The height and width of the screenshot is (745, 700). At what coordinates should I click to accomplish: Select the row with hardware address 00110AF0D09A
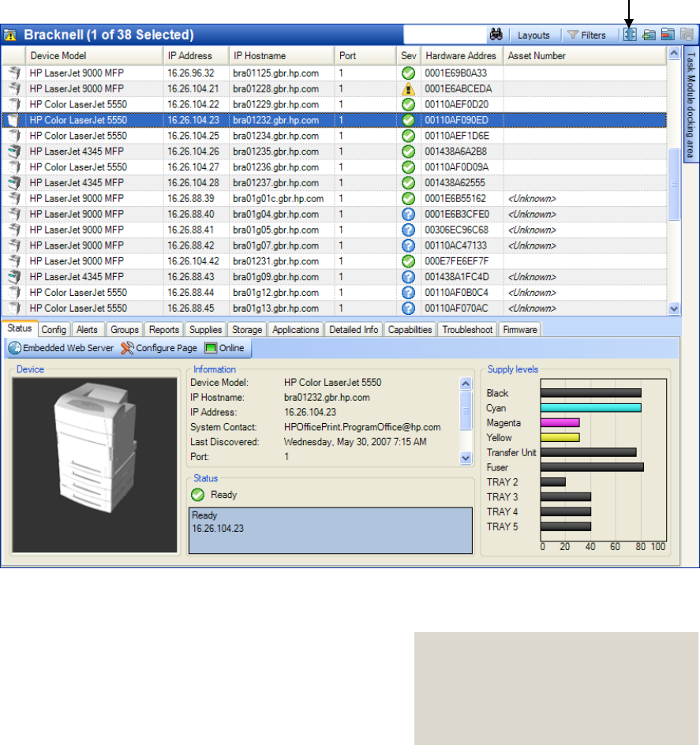pos(334,167)
